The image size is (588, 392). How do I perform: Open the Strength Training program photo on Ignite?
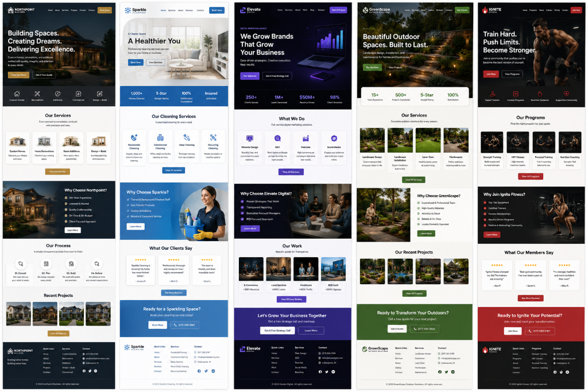coord(492,142)
